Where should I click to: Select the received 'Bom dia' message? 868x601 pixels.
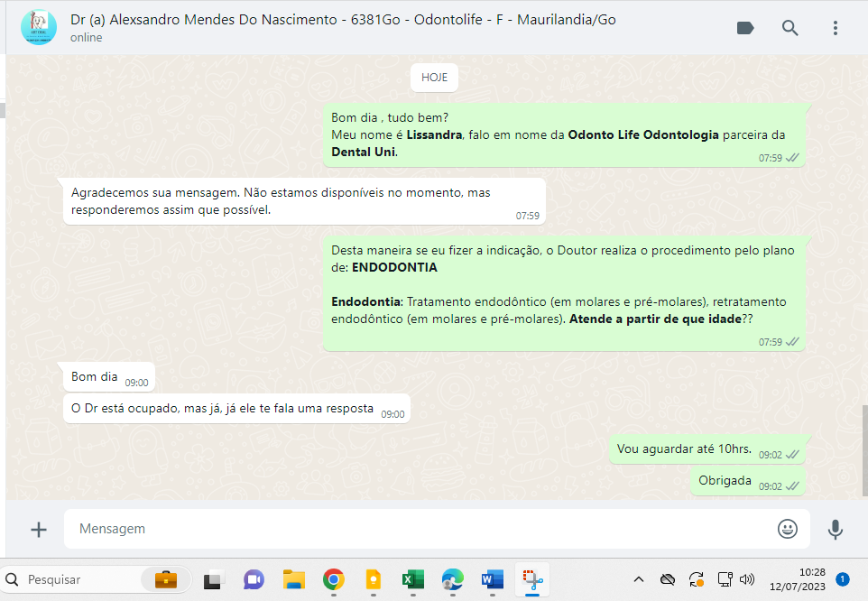[x=109, y=377]
